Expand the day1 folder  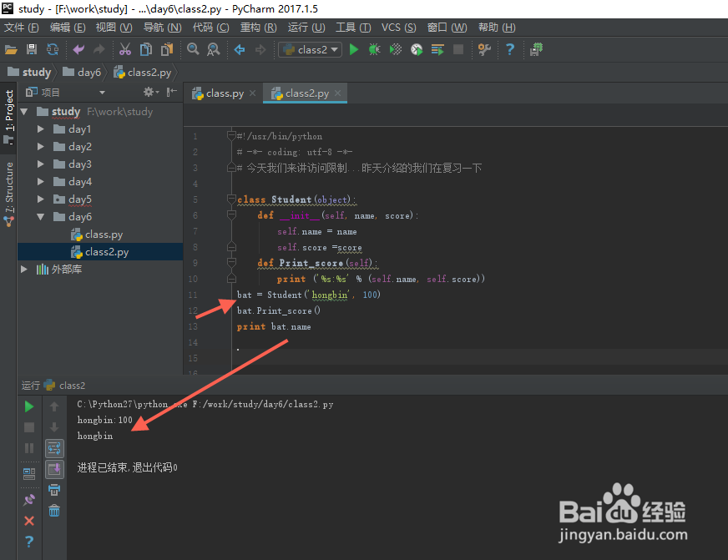40,129
